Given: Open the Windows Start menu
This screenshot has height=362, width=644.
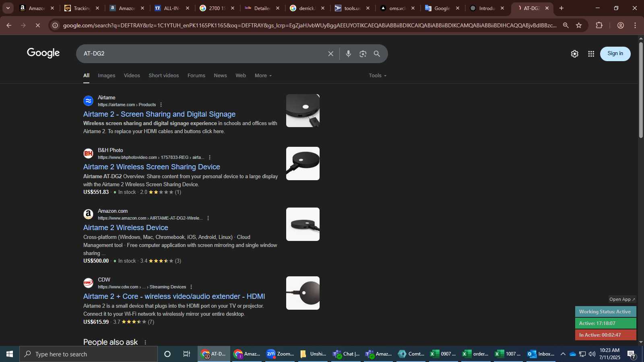Looking at the screenshot, I should click(10, 354).
